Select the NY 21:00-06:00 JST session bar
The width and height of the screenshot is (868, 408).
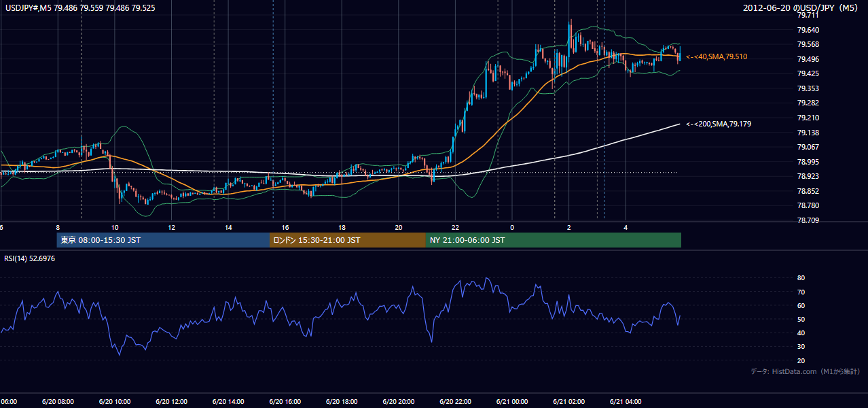(x=554, y=240)
